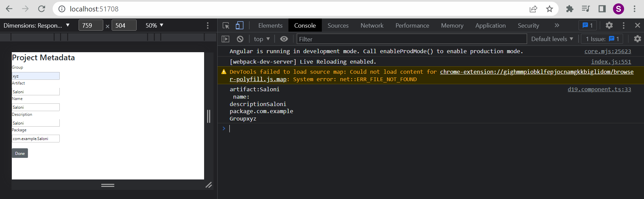Click the Group input field
The image size is (644, 199).
(x=36, y=76)
